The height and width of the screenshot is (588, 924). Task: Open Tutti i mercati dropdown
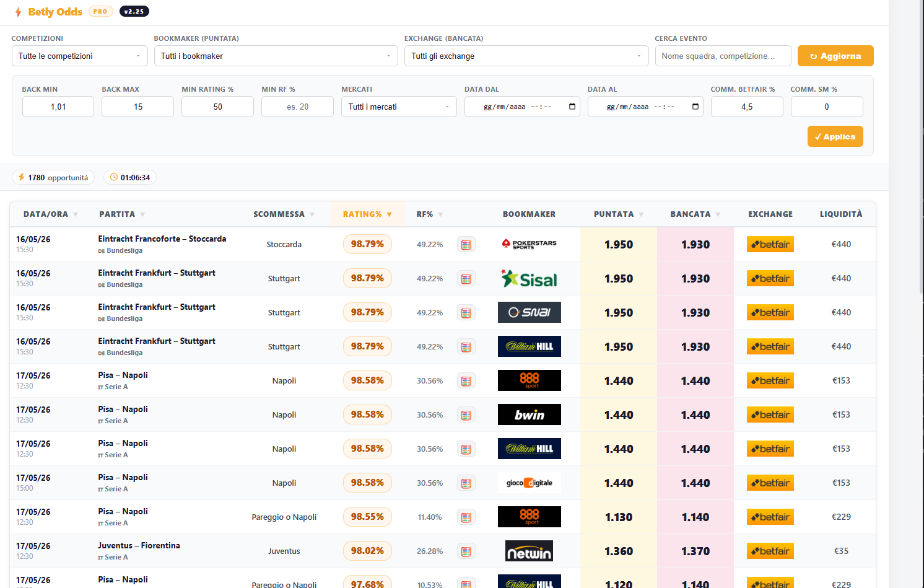[399, 107]
